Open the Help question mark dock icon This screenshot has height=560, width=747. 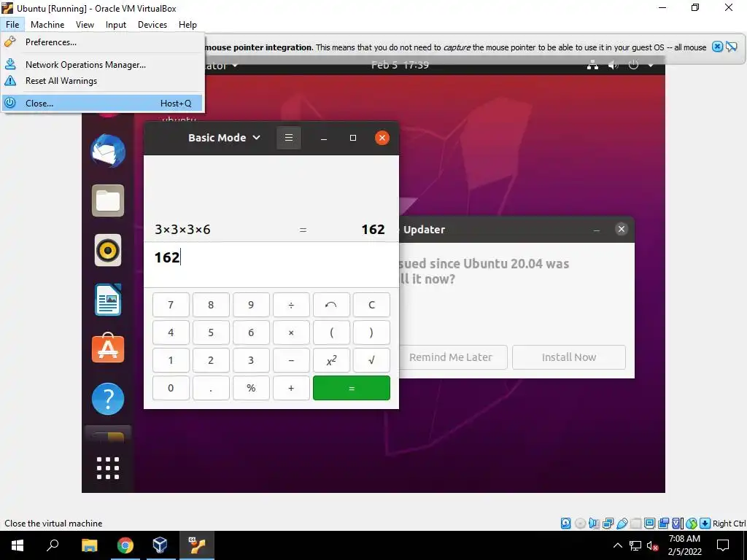(x=108, y=399)
